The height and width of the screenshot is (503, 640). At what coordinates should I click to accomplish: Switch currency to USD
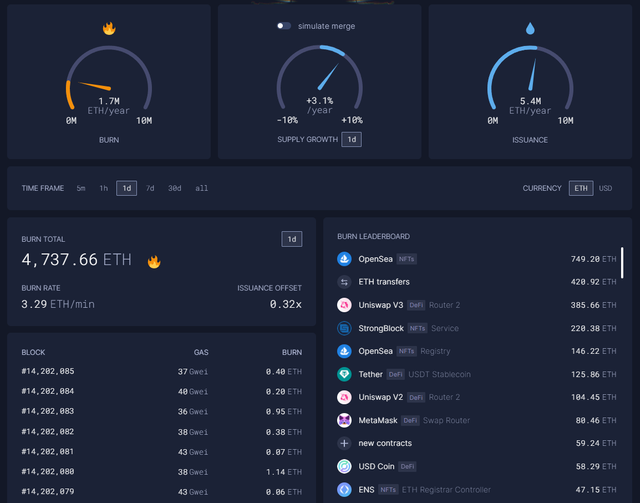tap(605, 188)
